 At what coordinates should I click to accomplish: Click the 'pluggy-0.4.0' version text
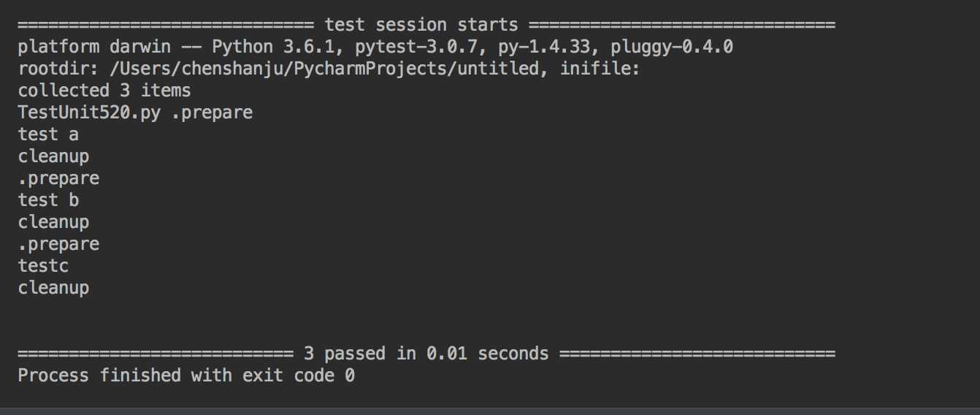pos(672,47)
